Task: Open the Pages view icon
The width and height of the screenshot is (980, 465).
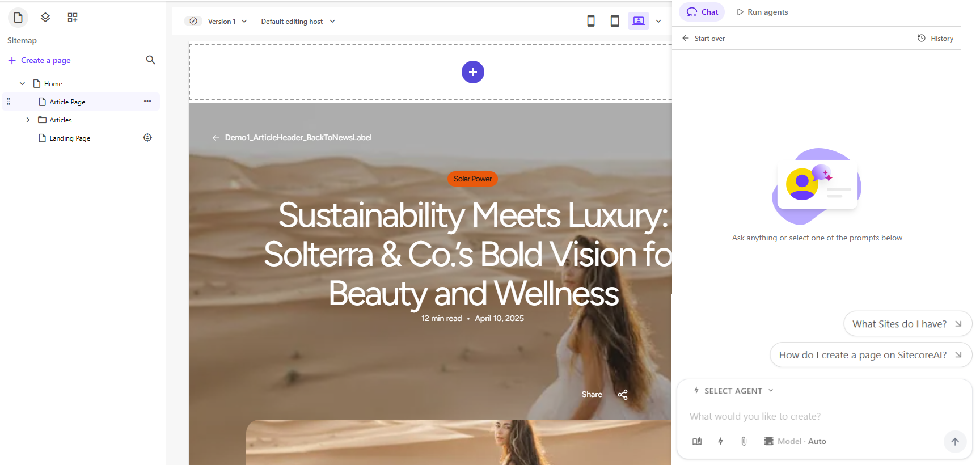Action: coord(18,18)
